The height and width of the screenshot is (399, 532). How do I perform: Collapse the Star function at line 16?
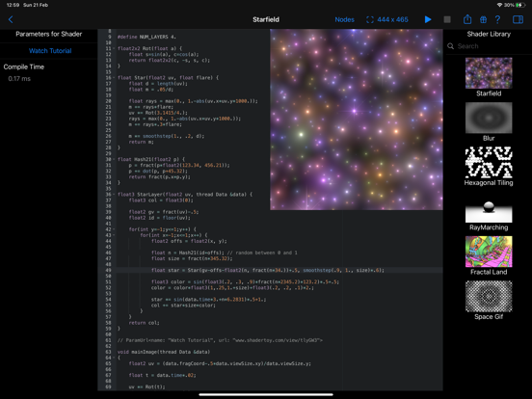pos(114,78)
